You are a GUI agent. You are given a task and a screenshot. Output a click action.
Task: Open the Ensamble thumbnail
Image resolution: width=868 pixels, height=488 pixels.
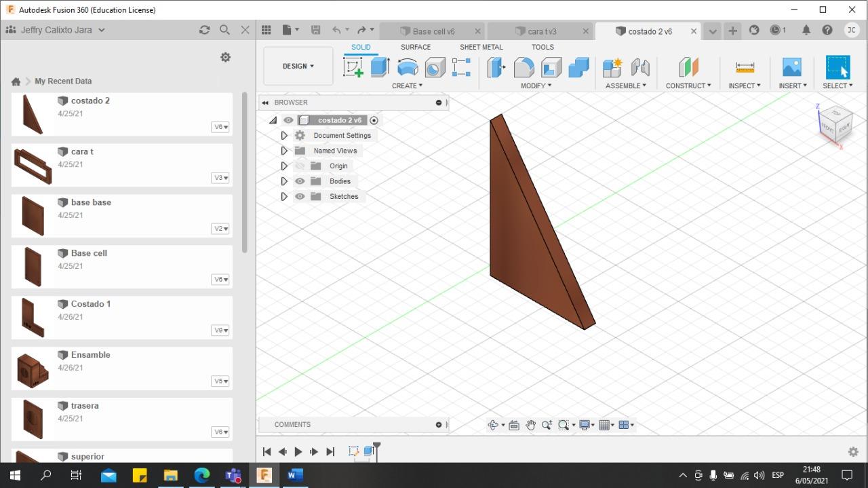point(31,370)
